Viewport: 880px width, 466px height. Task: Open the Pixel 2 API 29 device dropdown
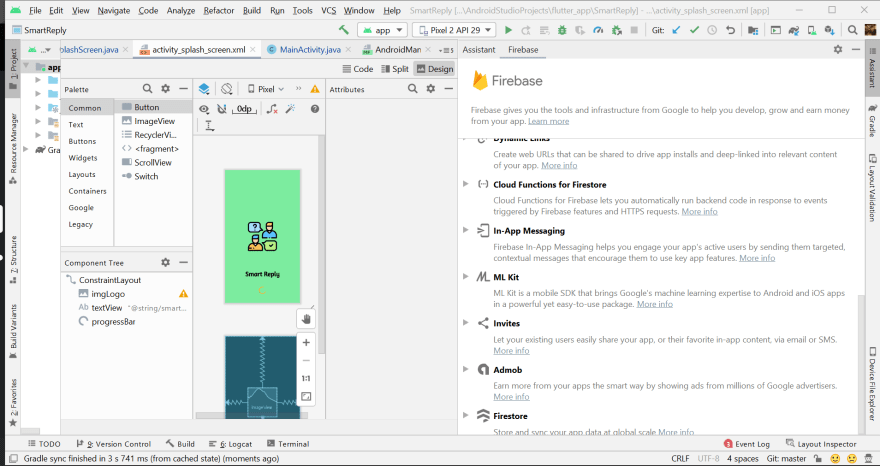coord(455,30)
